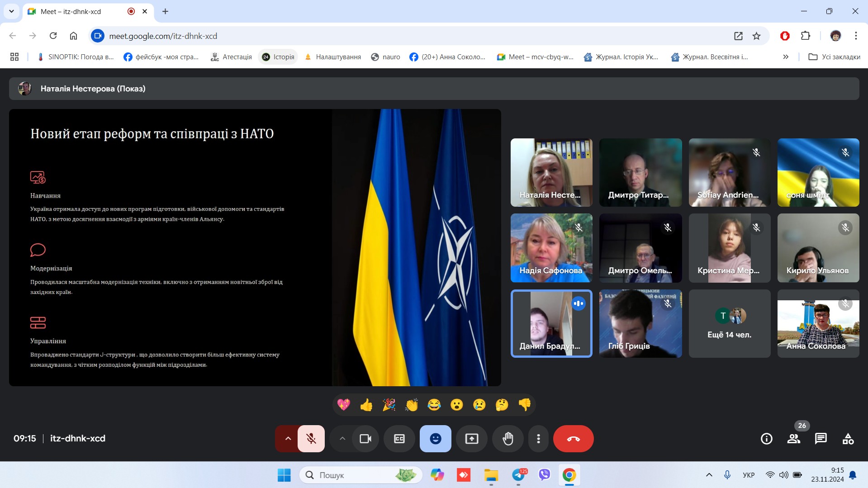Open SINOPTIK weather bookmark

click(x=76, y=57)
